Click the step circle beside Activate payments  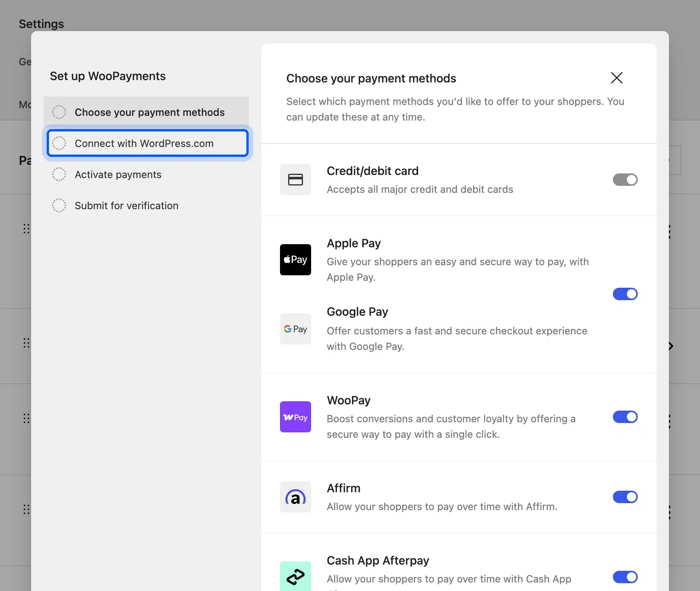pyautogui.click(x=59, y=174)
